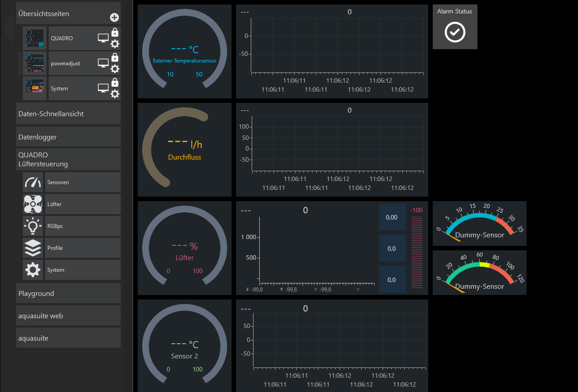Viewport: 578px width, 392px height.
Task: Open gear icon beside QUADRO System entry
Action: (33, 270)
